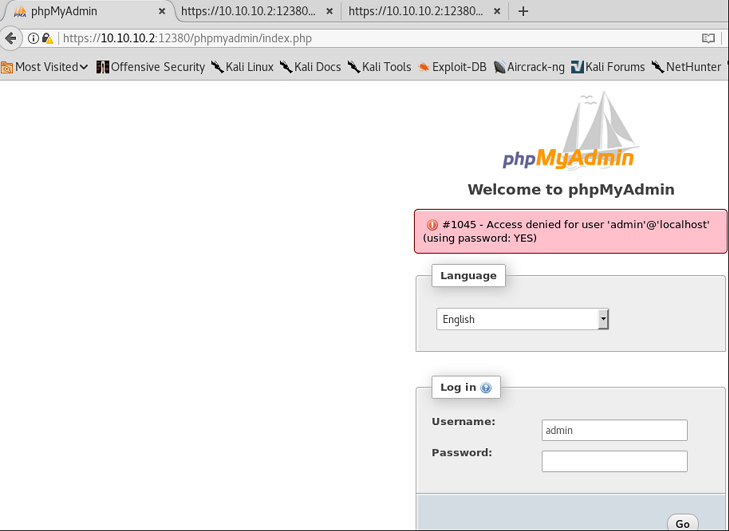The width and height of the screenshot is (729, 531).
Task: Open the Exploit-DB bookmark
Action: pos(452,67)
